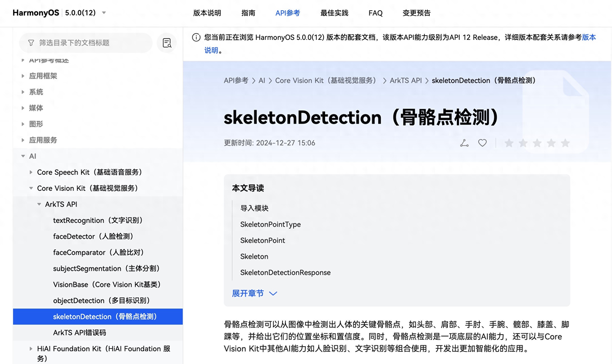Open the SkeletonPointType section link
Image resolution: width=612 pixels, height=364 pixels.
(x=270, y=224)
